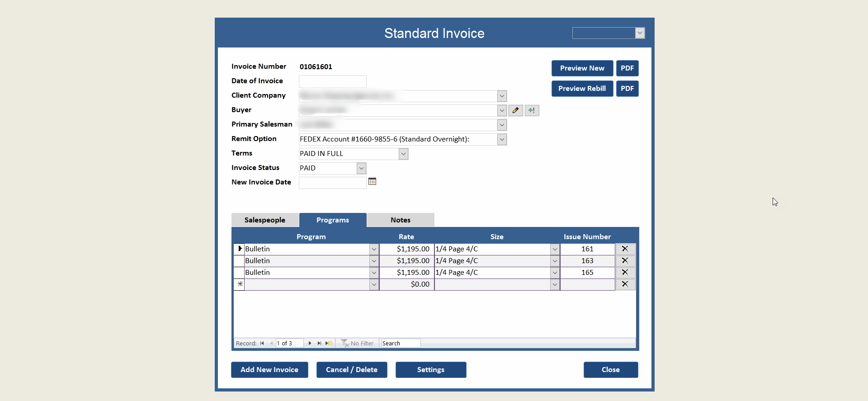This screenshot has height=401, width=868.
Task: Click the record navigator Search box
Action: point(401,344)
